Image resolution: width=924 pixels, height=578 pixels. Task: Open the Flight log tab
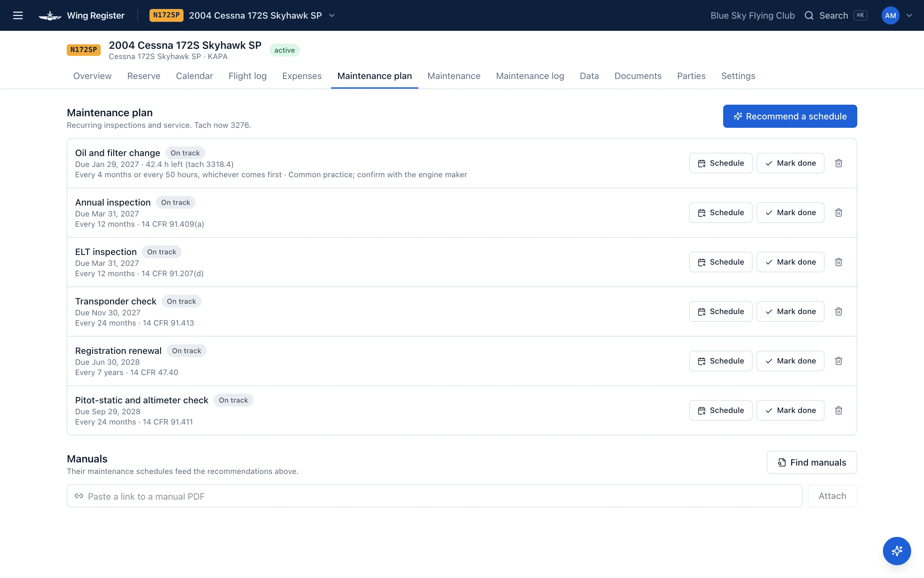pyautogui.click(x=247, y=76)
